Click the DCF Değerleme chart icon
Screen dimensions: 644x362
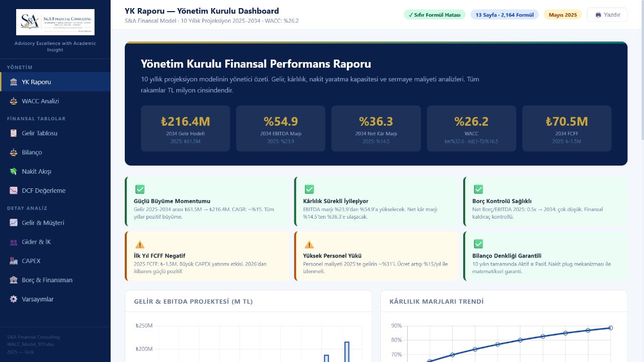point(13,191)
